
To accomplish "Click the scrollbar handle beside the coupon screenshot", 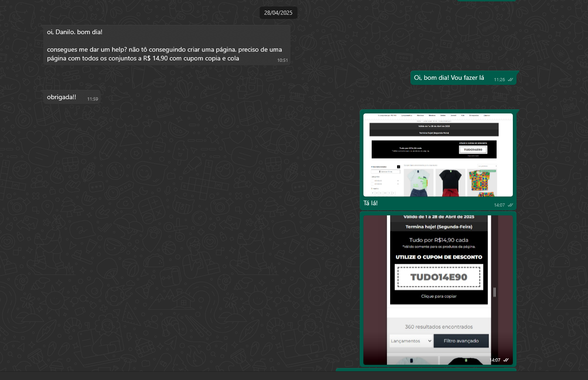I will pyautogui.click(x=494, y=291).
